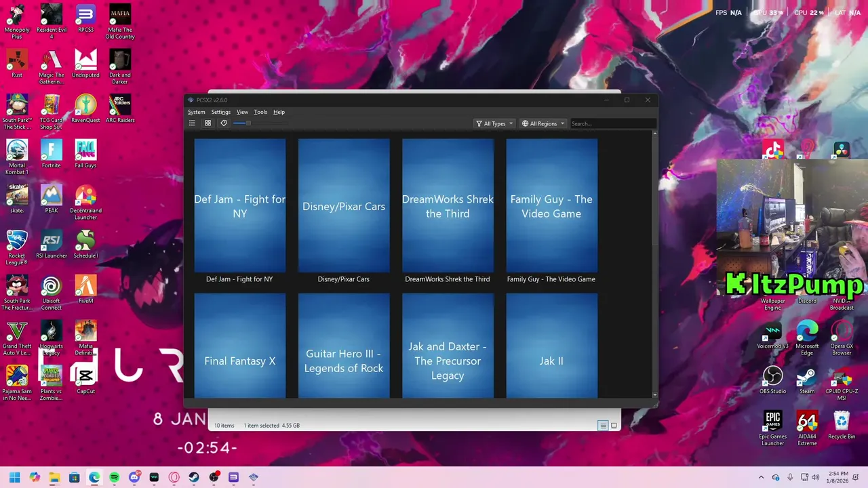The height and width of the screenshot is (488, 868).
Task: Select the Voicemod V3 desktop icon
Action: [x=772, y=335]
